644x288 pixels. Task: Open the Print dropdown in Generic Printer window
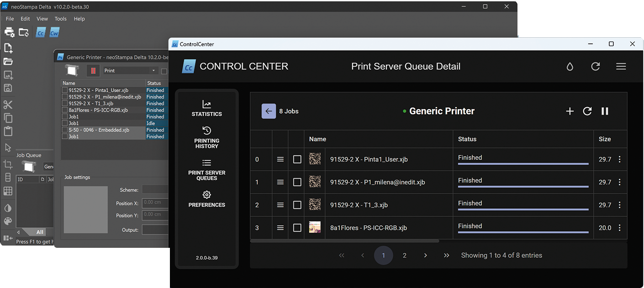tap(130, 71)
